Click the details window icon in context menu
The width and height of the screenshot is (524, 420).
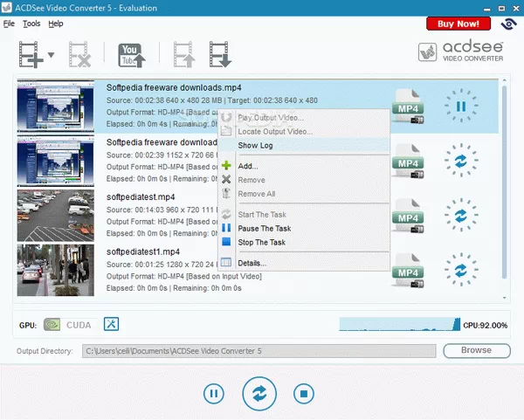(226, 262)
